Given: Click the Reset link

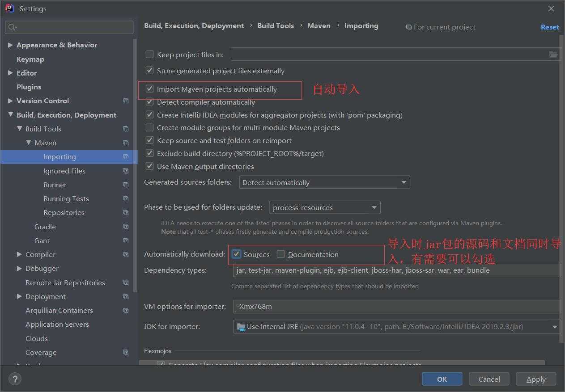Looking at the screenshot, I should pos(550,27).
